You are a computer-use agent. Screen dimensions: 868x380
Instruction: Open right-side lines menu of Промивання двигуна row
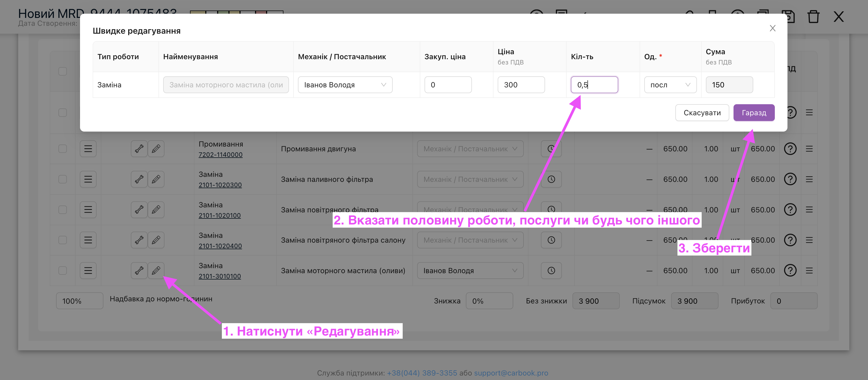pyautogui.click(x=809, y=149)
